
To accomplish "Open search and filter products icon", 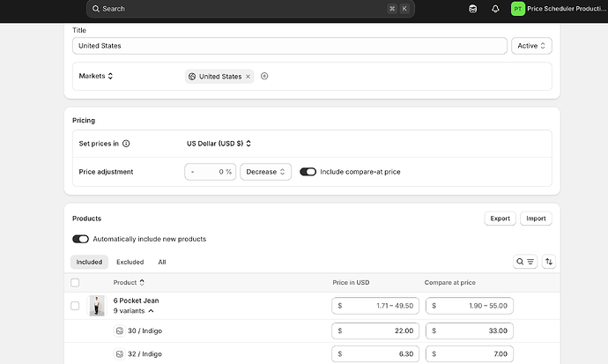I will (x=525, y=262).
